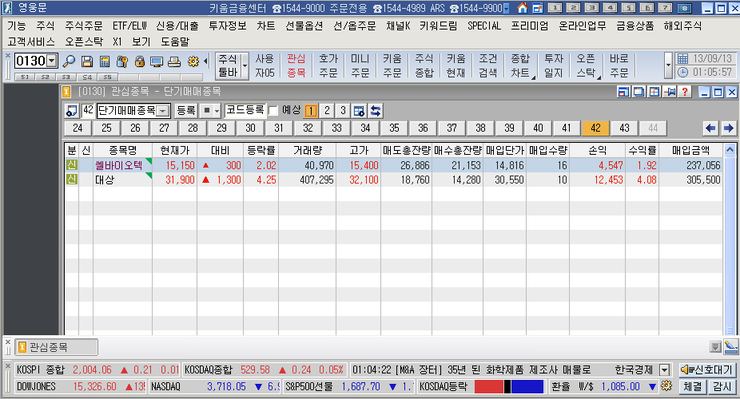This screenshot has height=399, width=740.
Task: Click the 조건검색 toolbar button
Action: pyautogui.click(x=488, y=66)
